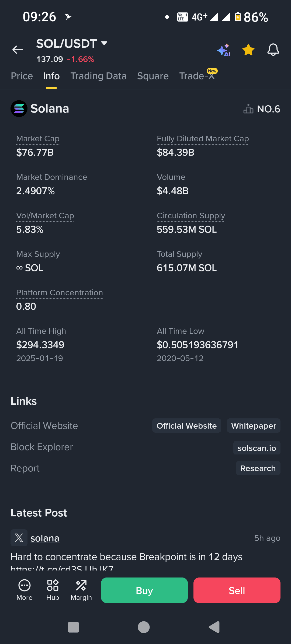Open the Trade-X tab
Screen dimensions: 291x644
pos(197,76)
